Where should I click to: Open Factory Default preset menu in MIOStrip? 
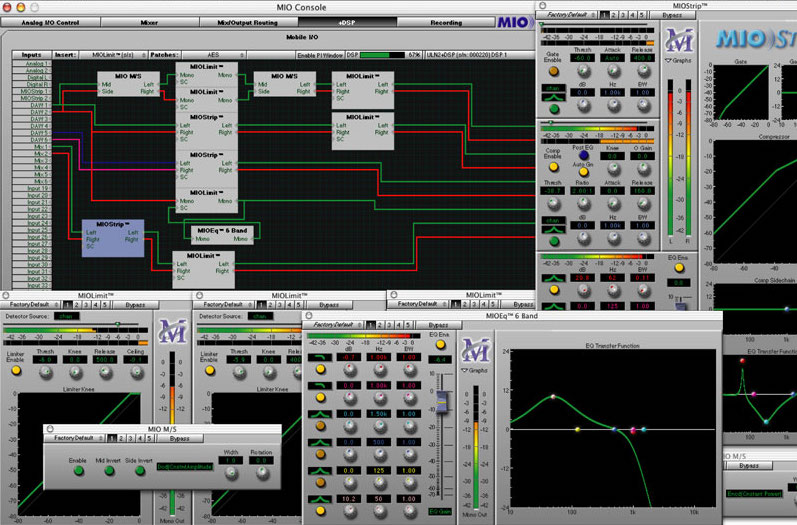[567, 15]
